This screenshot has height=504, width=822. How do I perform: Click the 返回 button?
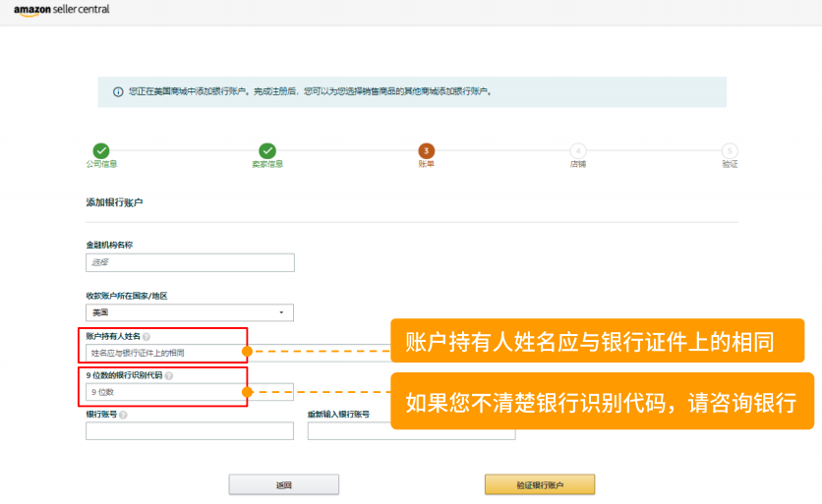tap(283, 484)
